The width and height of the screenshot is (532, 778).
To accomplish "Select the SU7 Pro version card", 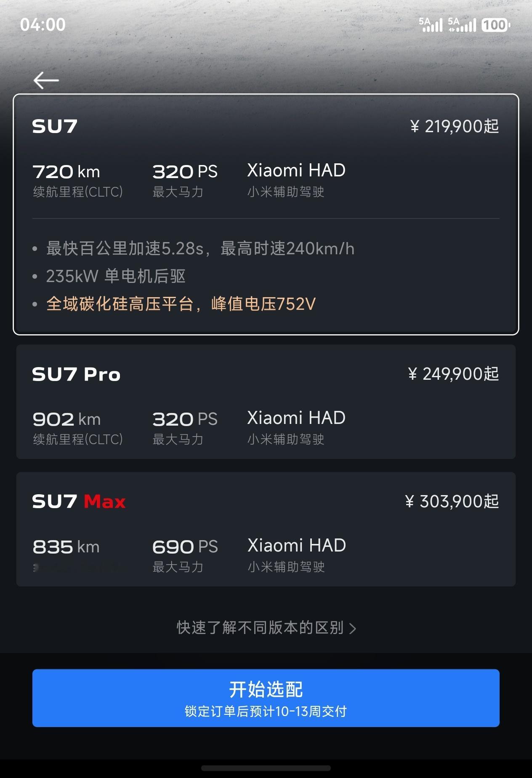I will 266,402.
